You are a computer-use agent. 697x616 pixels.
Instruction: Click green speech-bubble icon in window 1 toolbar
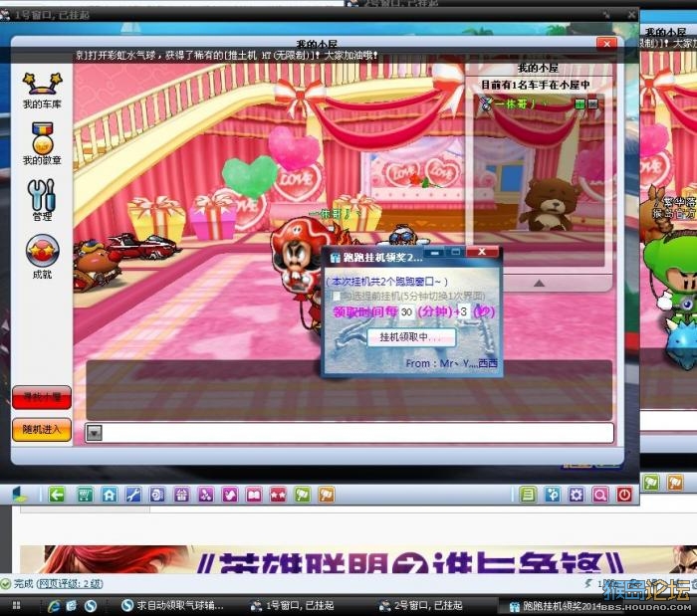303,495
